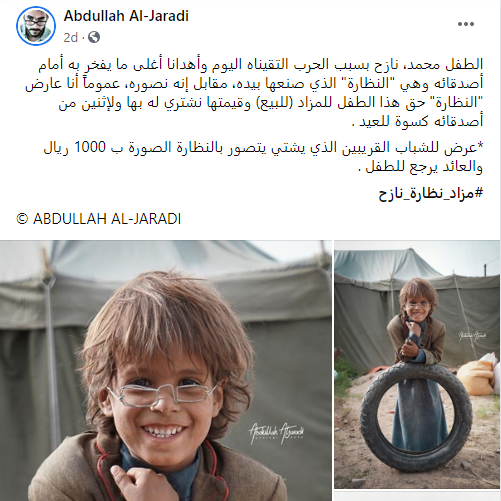Viewport: 501px width, 501px height.
Task: Click the yellow sack in the right photo
Action: [476, 374]
